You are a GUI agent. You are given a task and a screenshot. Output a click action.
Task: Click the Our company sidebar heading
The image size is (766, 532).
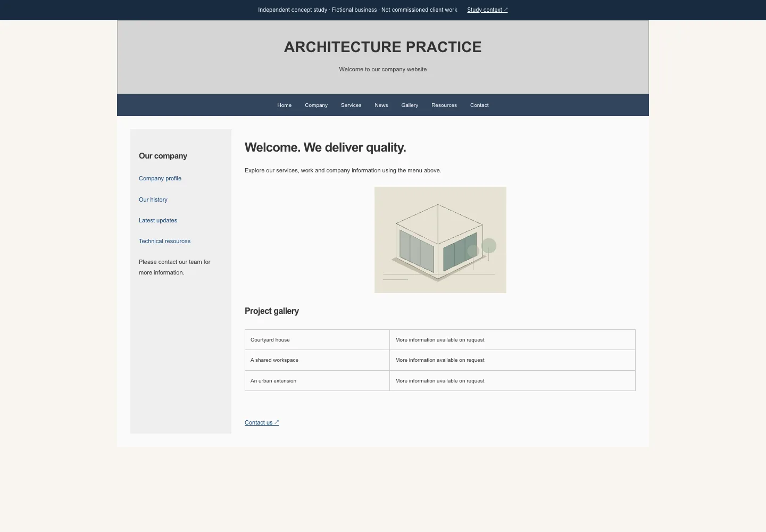pos(163,156)
